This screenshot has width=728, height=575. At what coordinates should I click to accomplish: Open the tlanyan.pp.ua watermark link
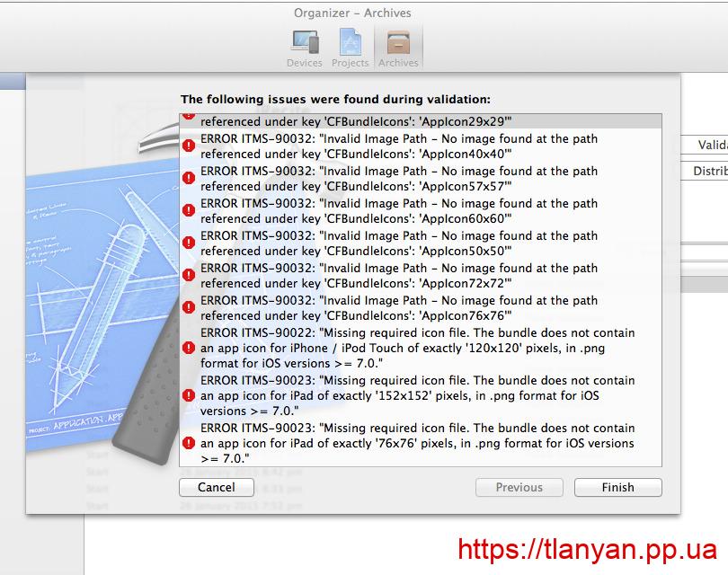tap(587, 549)
